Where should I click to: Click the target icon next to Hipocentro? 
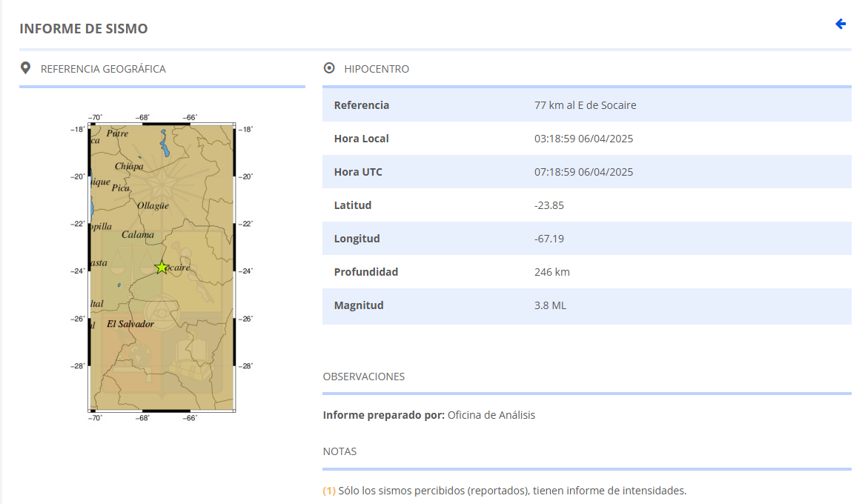coord(329,68)
